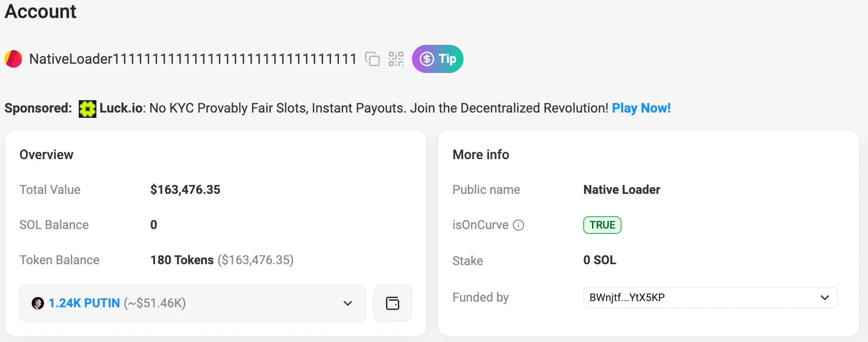
Task: Copy the NativeLoader account address
Action: click(372, 59)
